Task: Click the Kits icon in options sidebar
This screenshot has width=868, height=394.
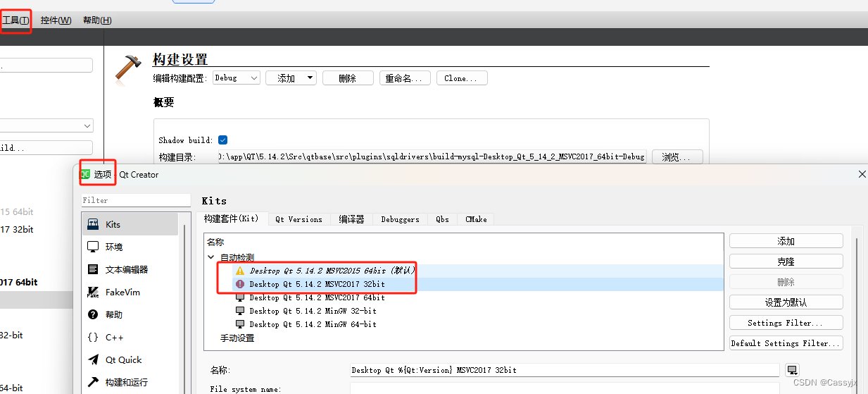Action: click(x=93, y=224)
